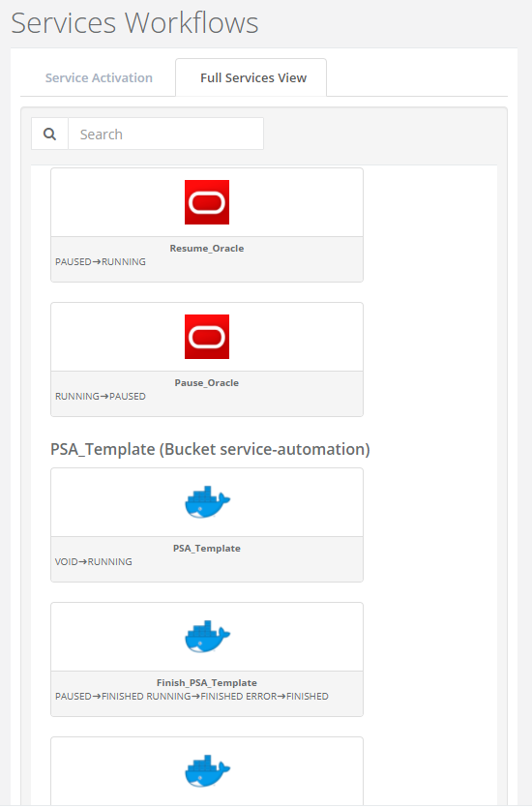Focus the Search input field
Viewport: 532px width, 808px height.
pyautogui.click(x=165, y=134)
